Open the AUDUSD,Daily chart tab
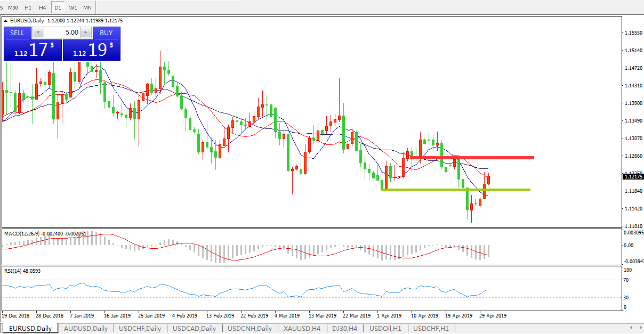Viewport: 644px width, 334px height. 85,328
